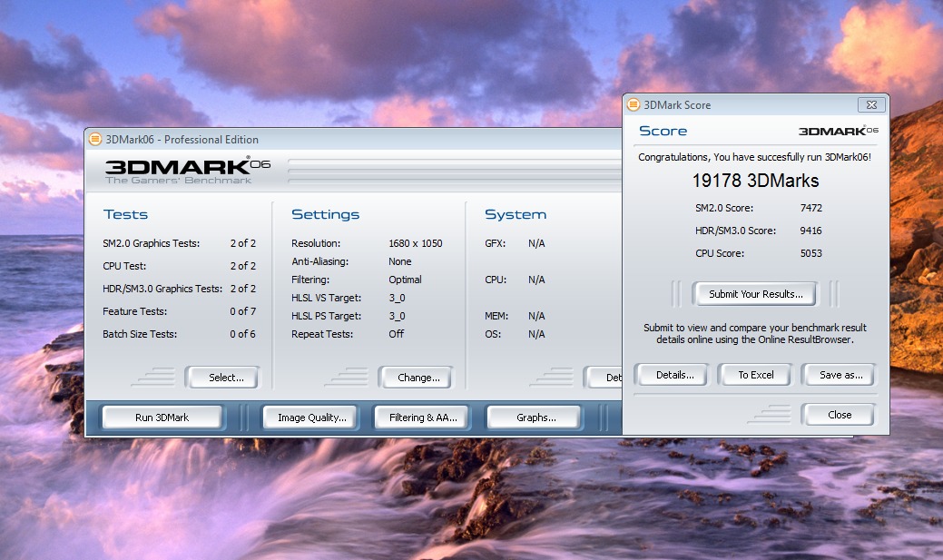This screenshot has height=560, width=943.
Task: Click the Close button in Score window
Action: (839, 415)
